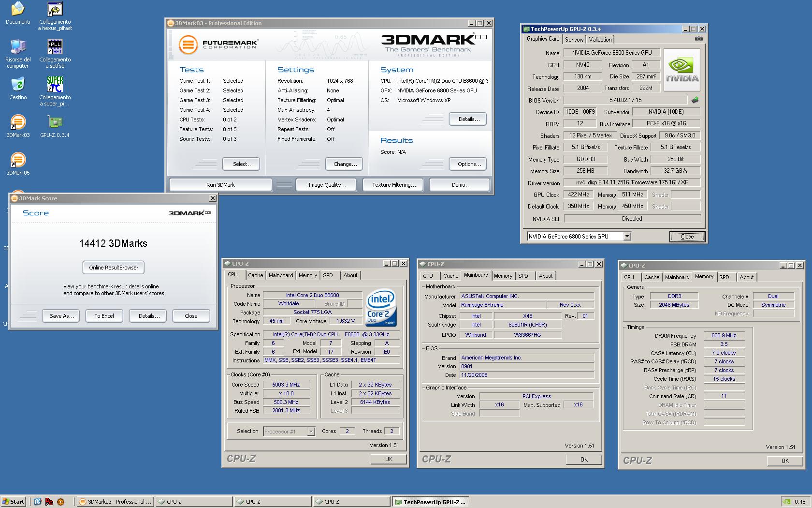This screenshot has height=508, width=812.
Task: Click Change... button under Settings
Action: [345, 164]
